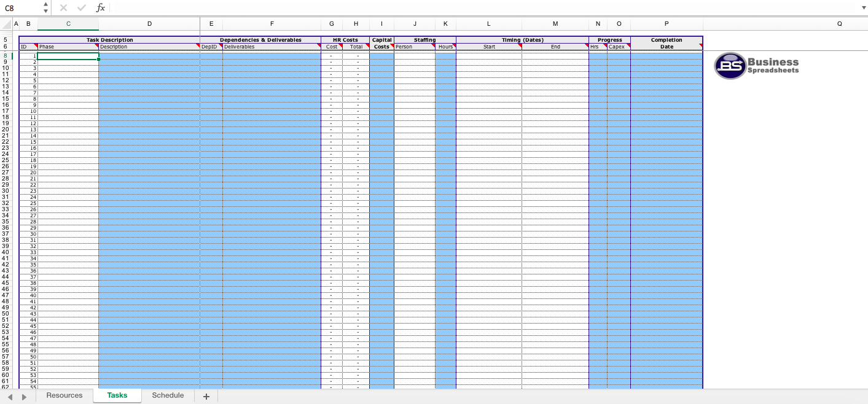Click the Name Box showing C8

tap(22, 8)
